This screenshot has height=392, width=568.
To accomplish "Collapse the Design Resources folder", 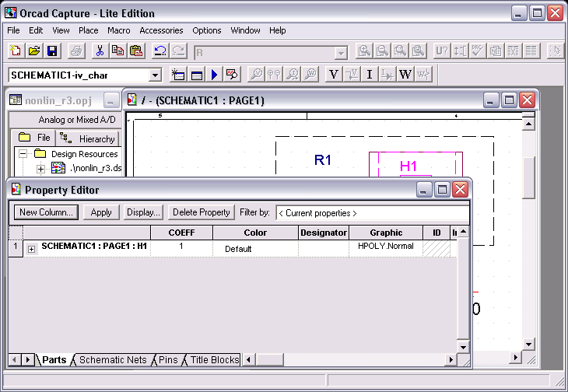I will (x=23, y=154).
